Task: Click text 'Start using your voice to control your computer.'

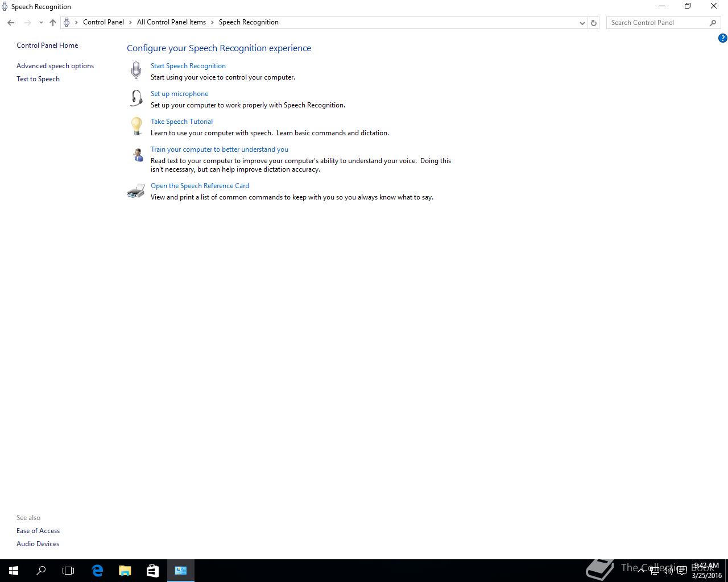Action: (x=223, y=77)
